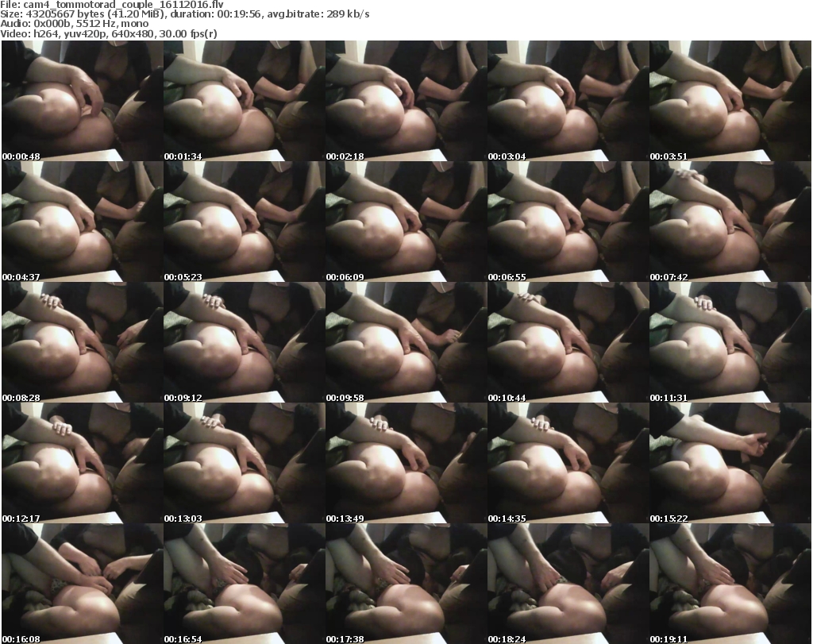Screen dimensions: 813x644
Task: Click the 'Video: h264, yuv420p' header line
Action: pos(108,33)
